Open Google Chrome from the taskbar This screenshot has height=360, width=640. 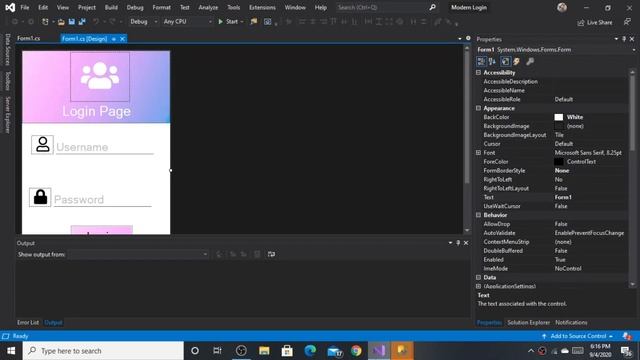click(356, 351)
